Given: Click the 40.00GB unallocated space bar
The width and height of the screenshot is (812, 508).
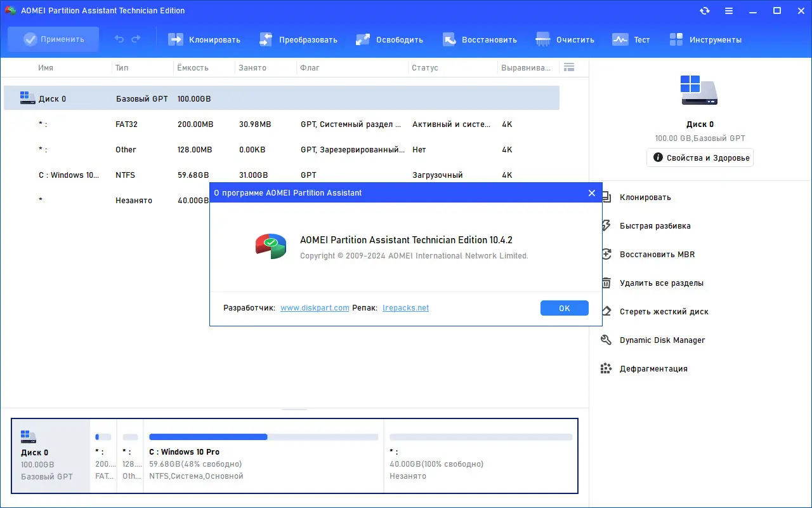Looking at the screenshot, I should tap(481, 437).
